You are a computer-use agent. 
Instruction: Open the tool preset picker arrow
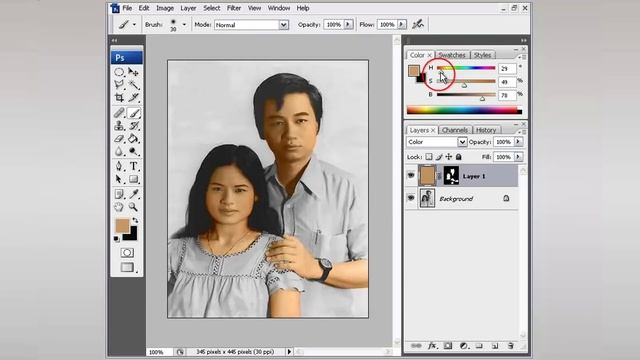click(x=134, y=24)
